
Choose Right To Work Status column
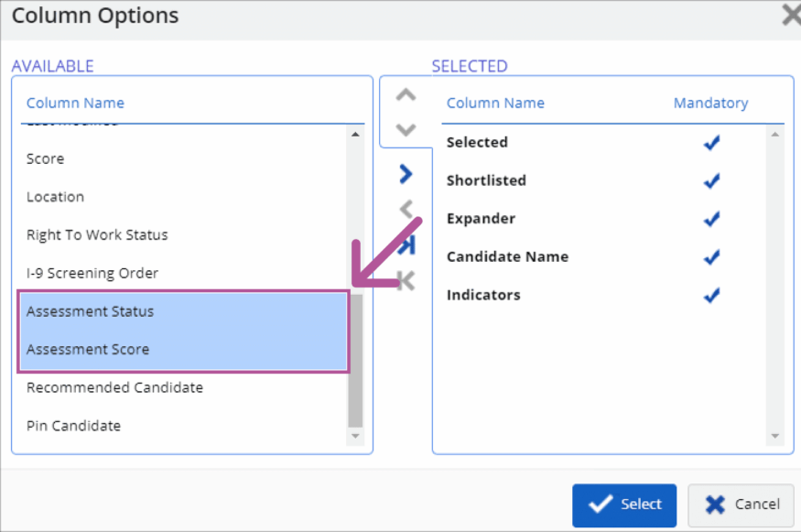97,235
